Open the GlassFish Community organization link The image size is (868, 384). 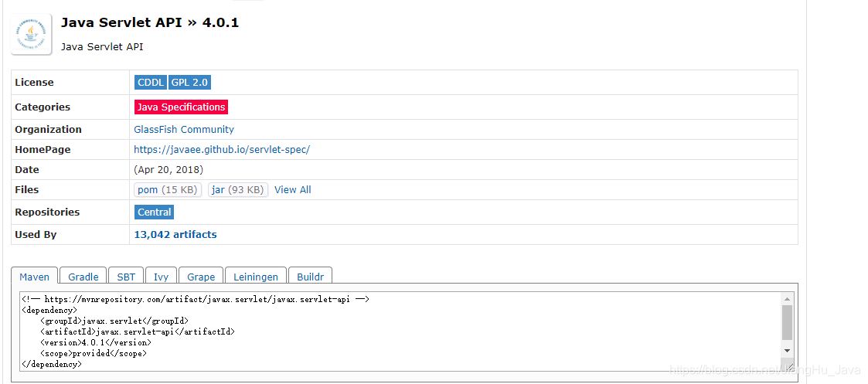click(184, 130)
